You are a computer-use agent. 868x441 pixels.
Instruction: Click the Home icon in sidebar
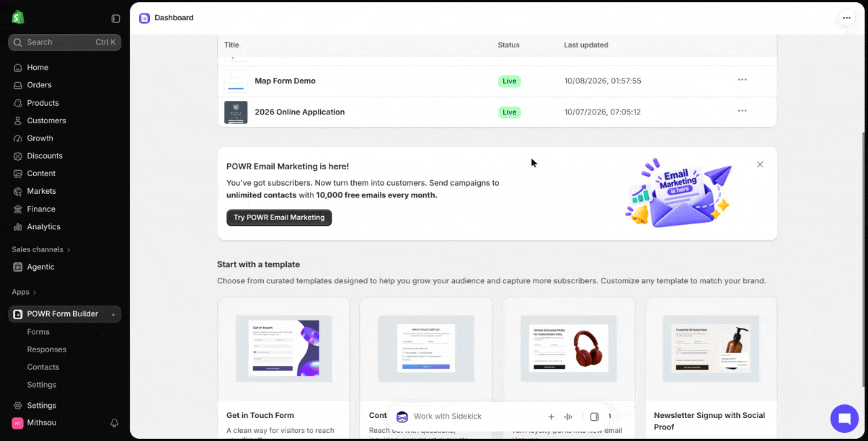pos(18,67)
